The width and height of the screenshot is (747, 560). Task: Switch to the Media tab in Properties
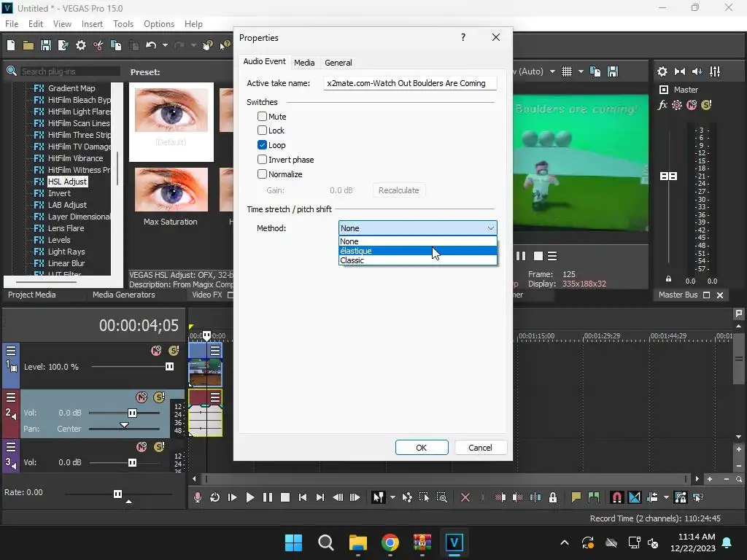pyautogui.click(x=304, y=63)
